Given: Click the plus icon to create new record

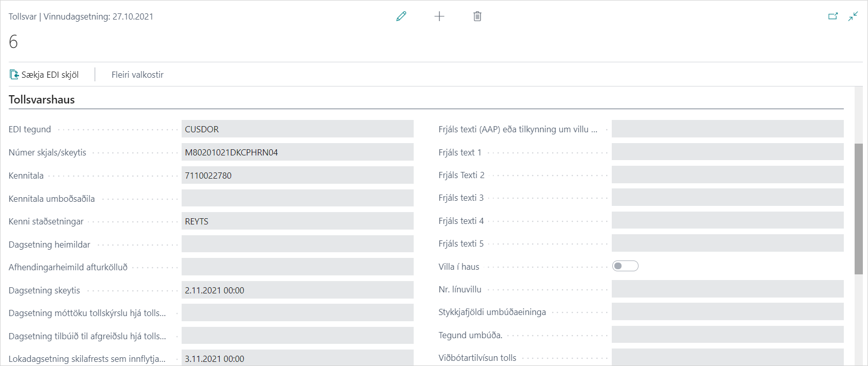Looking at the screenshot, I should 439,16.
